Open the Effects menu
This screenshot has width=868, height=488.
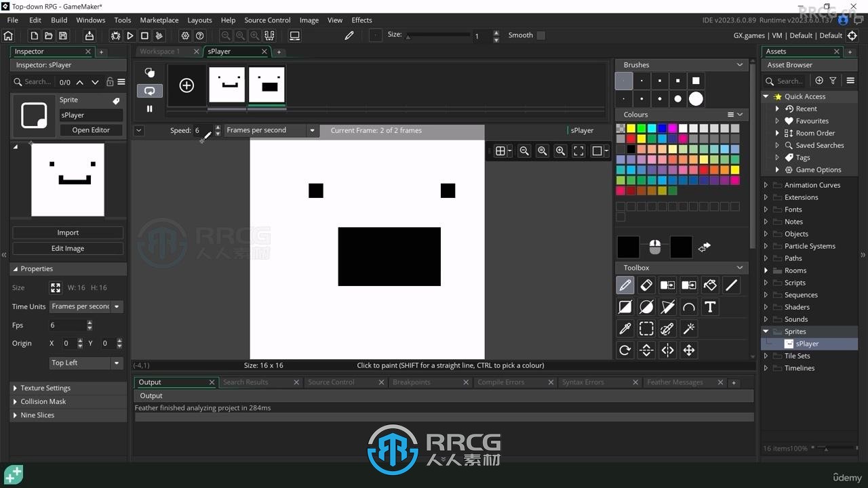[361, 20]
